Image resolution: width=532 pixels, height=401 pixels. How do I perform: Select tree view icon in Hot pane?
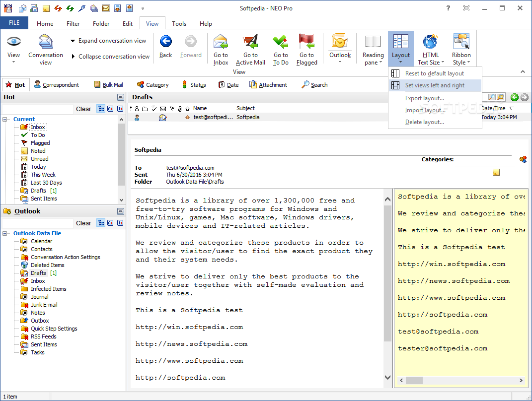101,109
